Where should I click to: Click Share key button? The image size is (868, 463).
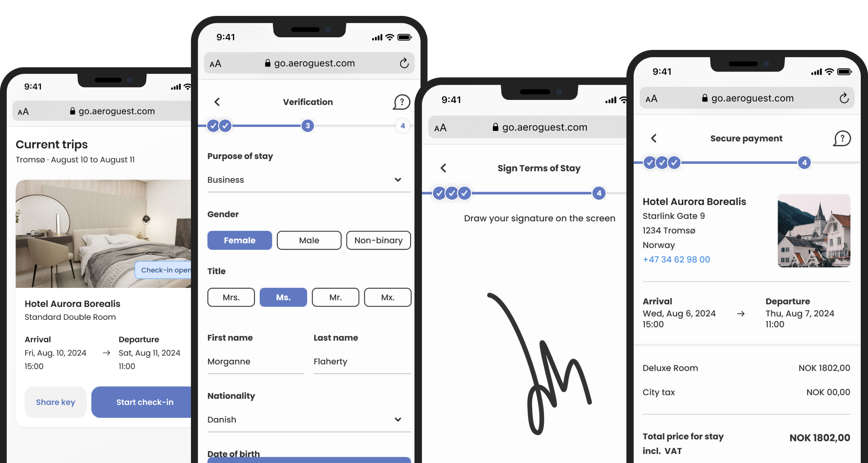pyautogui.click(x=55, y=402)
